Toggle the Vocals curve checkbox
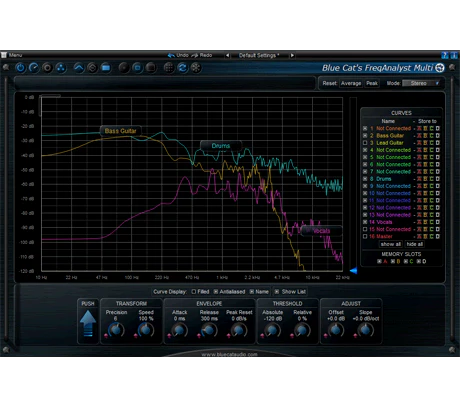 (x=365, y=222)
